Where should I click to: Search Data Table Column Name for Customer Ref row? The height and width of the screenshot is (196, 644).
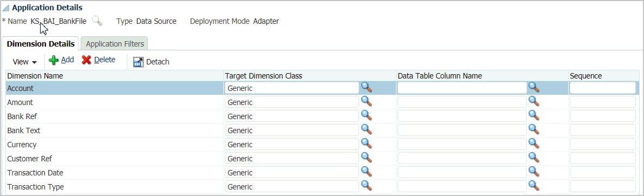[x=534, y=158]
